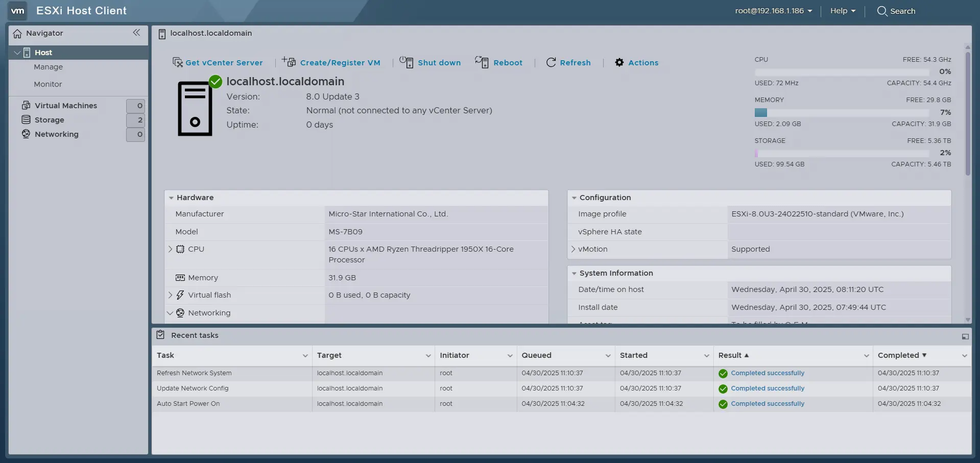The image size is (980, 463).
Task: Click the localhost.localdomain title document icon
Action: tap(162, 34)
